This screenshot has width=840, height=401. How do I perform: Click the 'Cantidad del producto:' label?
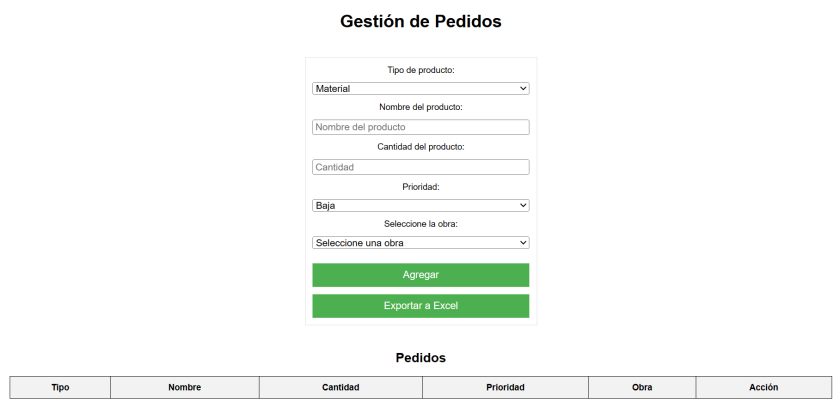point(420,147)
